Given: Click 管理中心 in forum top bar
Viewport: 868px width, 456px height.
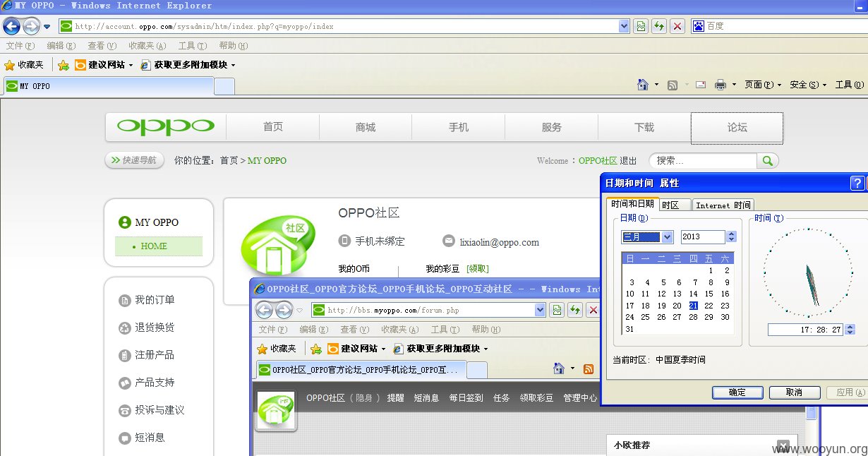Looking at the screenshot, I should 580,397.
